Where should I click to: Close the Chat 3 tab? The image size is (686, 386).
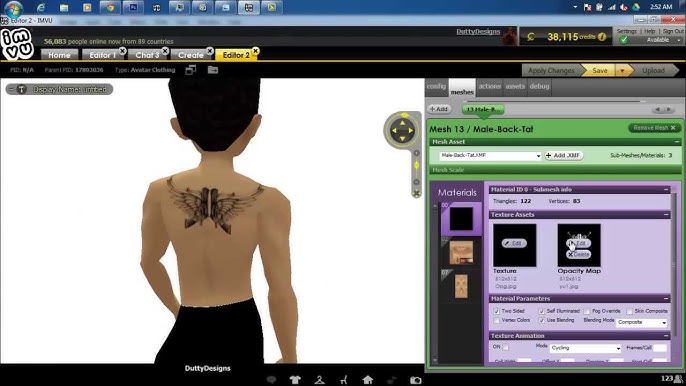click(x=165, y=51)
